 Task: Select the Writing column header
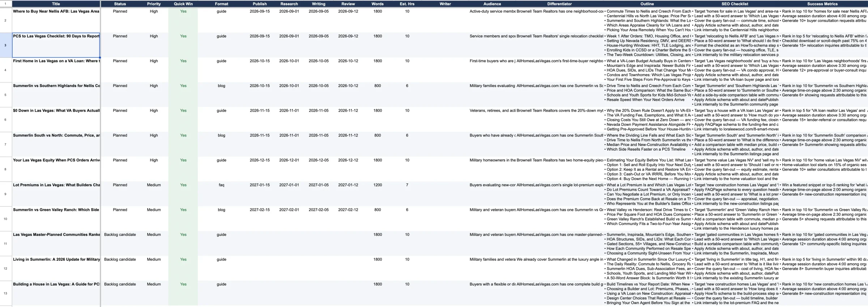(319, 4)
